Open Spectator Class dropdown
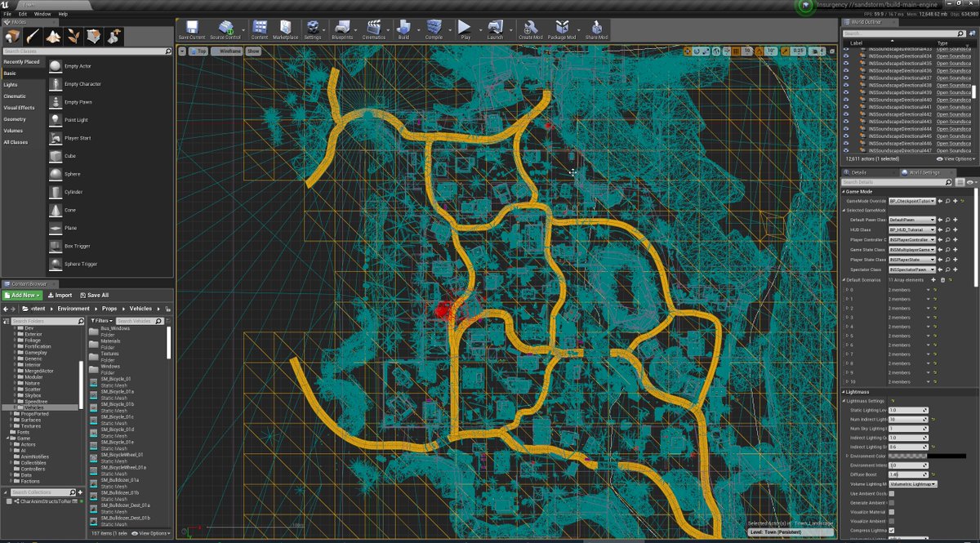 click(x=911, y=269)
